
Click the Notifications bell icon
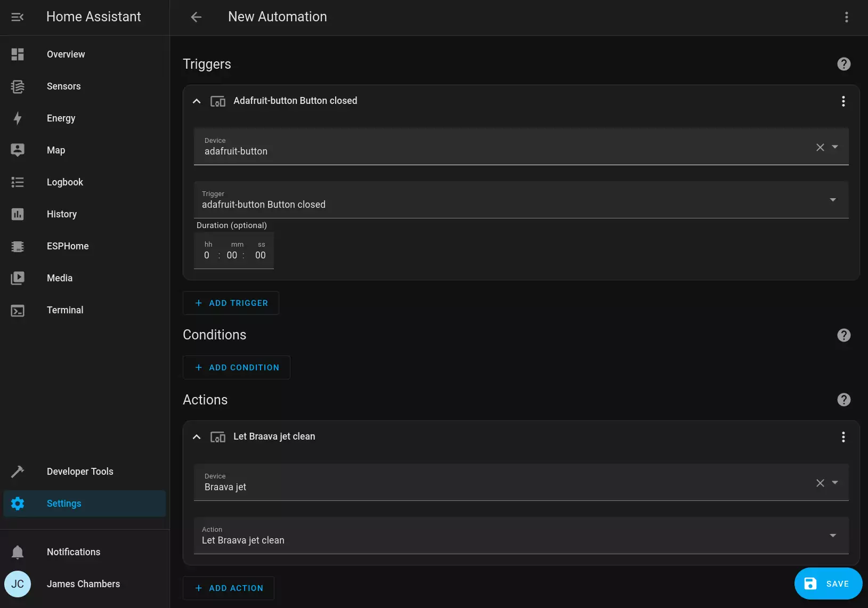pyautogui.click(x=18, y=552)
